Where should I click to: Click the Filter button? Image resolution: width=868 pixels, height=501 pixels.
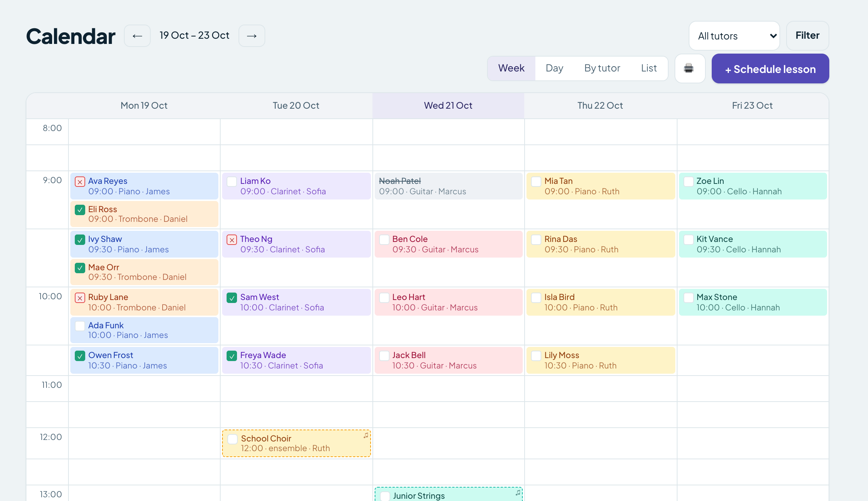point(807,36)
